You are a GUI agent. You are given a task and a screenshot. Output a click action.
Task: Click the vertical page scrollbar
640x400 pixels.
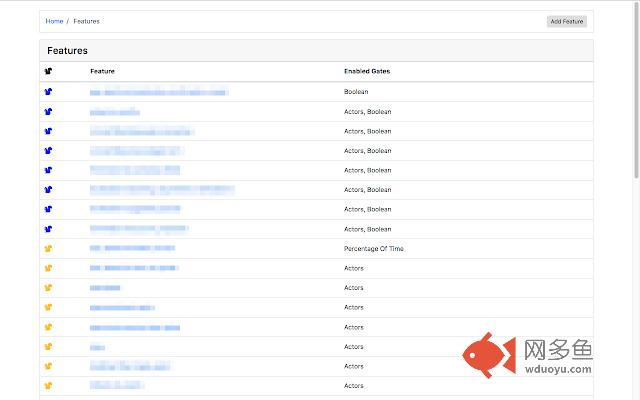pyautogui.click(x=636, y=90)
